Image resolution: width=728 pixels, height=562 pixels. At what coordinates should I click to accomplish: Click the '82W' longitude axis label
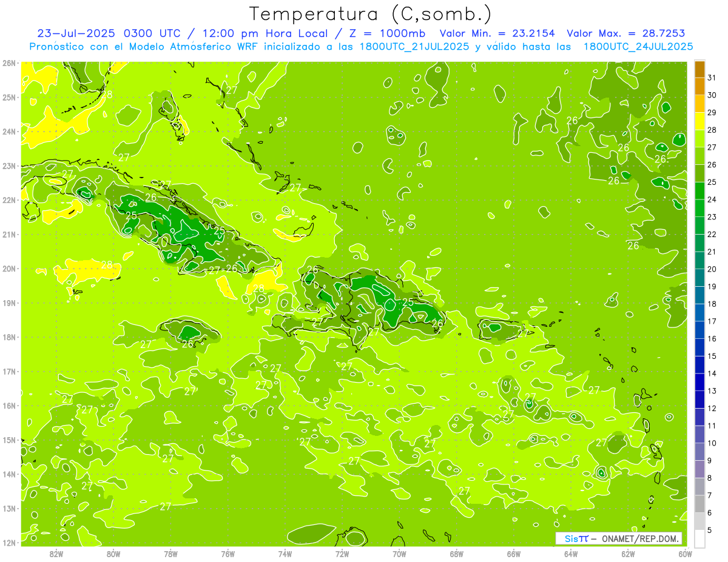[56, 554]
